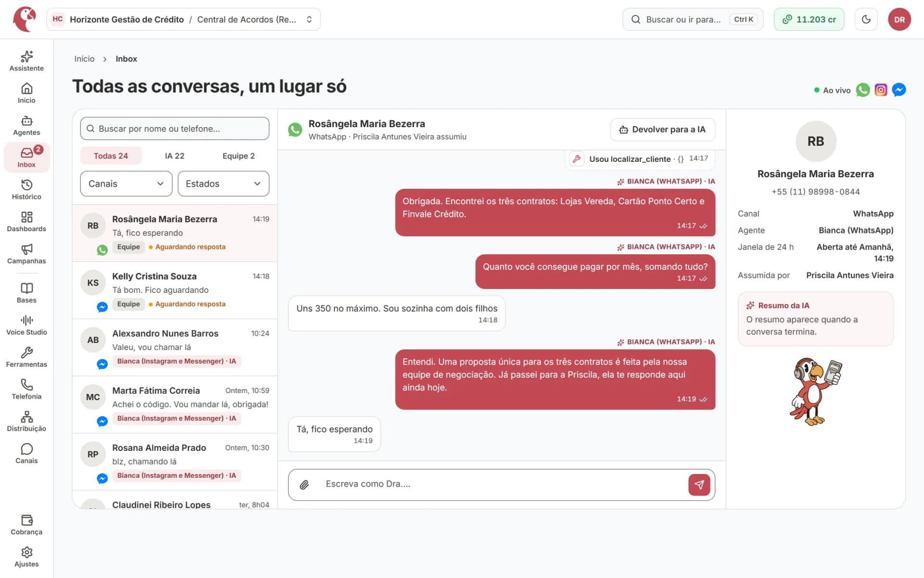
Task: Open Histórico in the sidebar
Action: coord(26,190)
